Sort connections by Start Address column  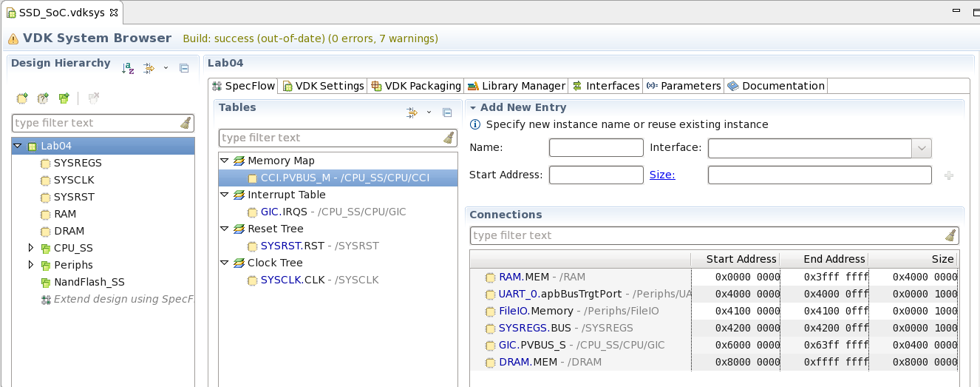coord(735,259)
